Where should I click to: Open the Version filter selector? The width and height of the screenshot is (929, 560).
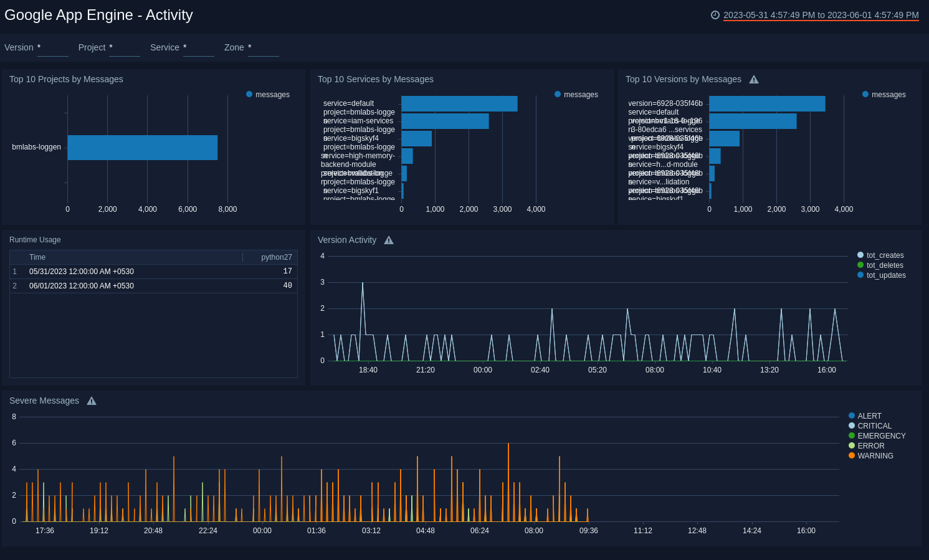pyautogui.click(x=52, y=47)
